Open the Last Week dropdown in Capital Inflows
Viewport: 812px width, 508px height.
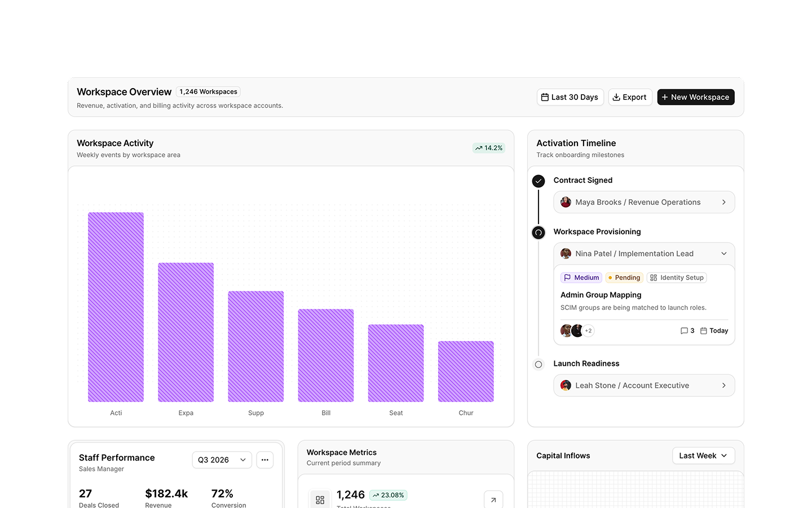[x=704, y=456]
